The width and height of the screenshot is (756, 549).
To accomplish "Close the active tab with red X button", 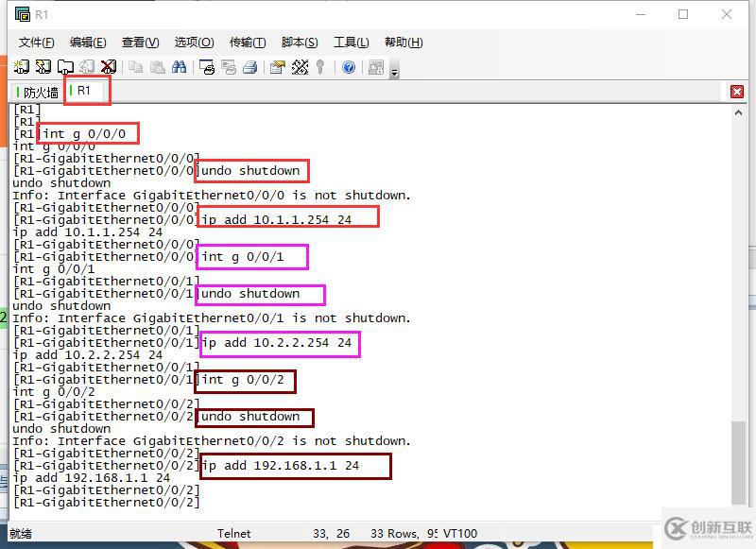I will click(x=737, y=92).
